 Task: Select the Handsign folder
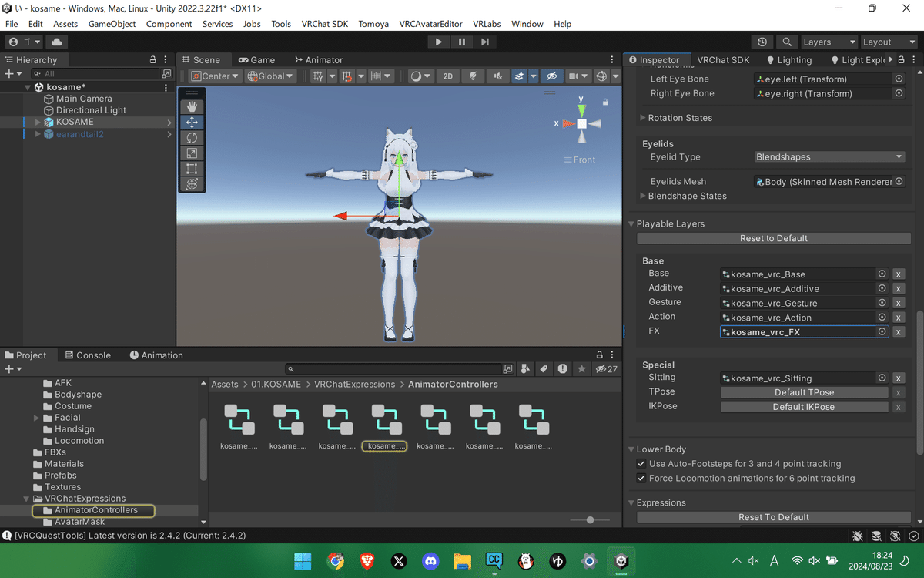74,429
